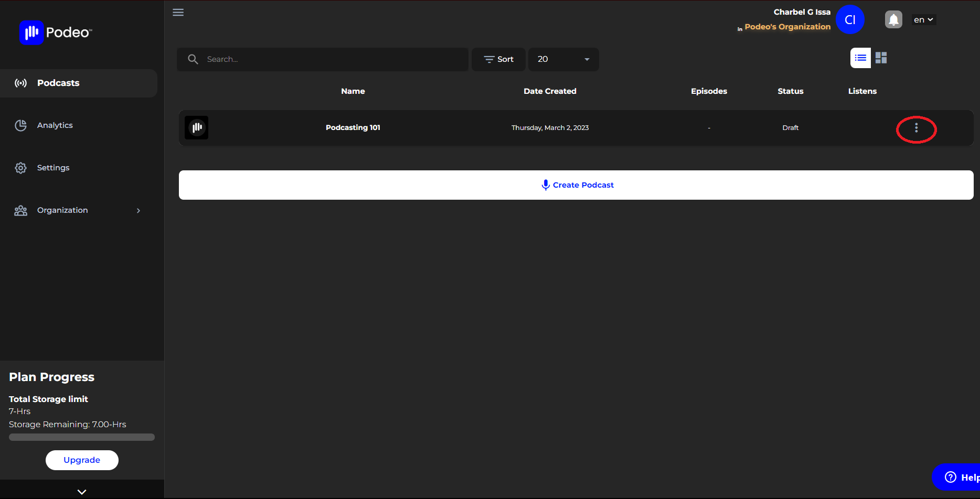Viewport: 980px width, 499px height.
Task: Open the Sort options
Action: (498, 59)
